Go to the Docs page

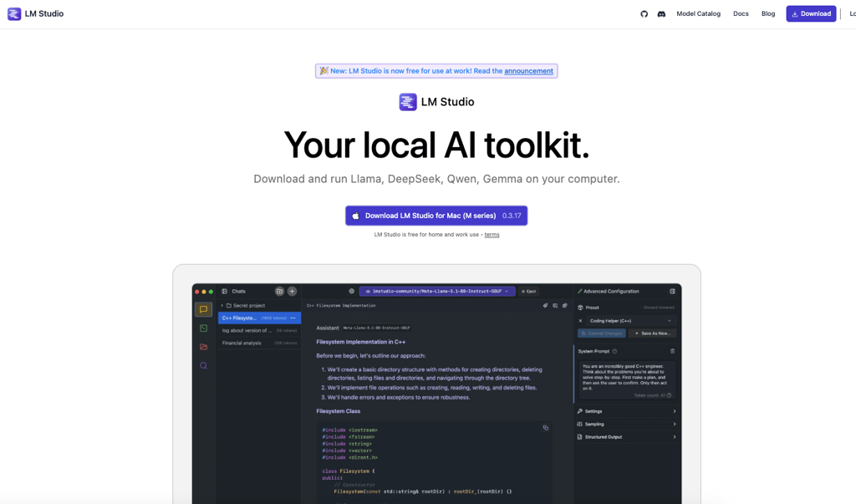(x=741, y=13)
